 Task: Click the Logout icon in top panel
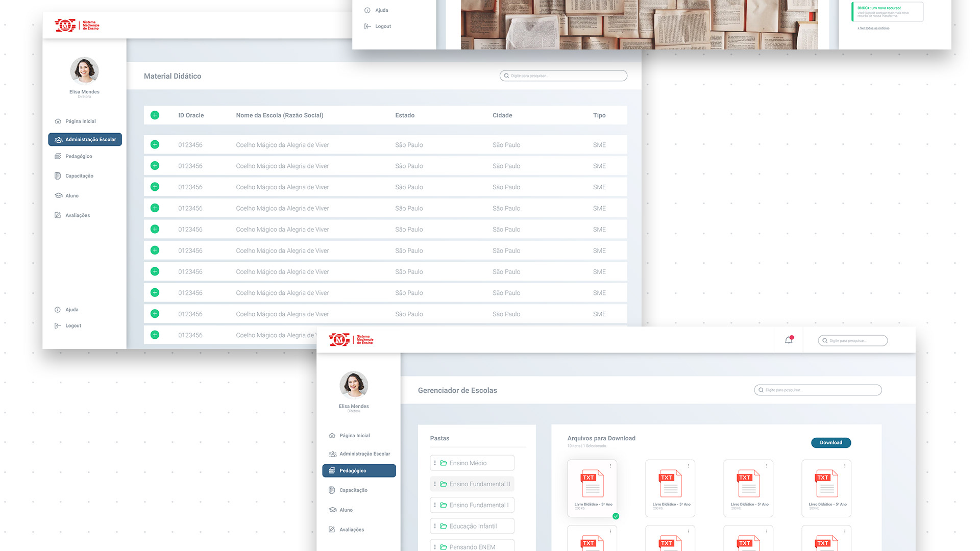click(x=367, y=27)
